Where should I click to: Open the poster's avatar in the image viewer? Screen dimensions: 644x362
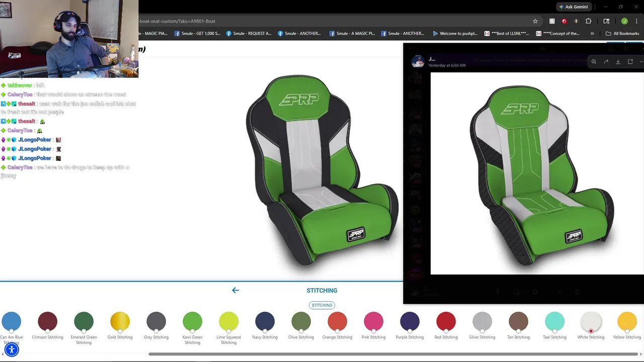[418, 61]
